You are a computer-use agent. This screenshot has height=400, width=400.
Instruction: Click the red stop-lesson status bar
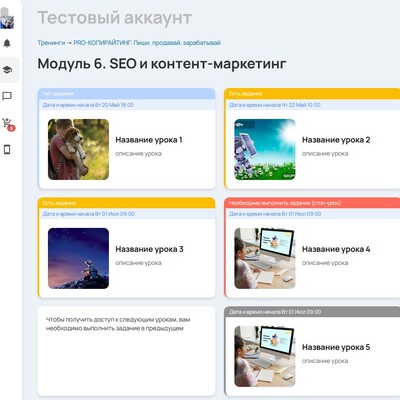pos(312,203)
